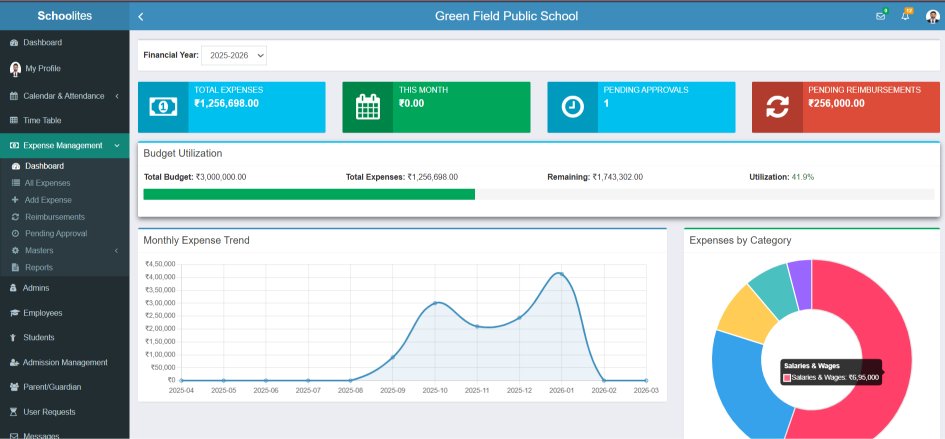Open the notifications bell icon
Image resolution: width=945 pixels, height=439 pixels.
[905, 16]
